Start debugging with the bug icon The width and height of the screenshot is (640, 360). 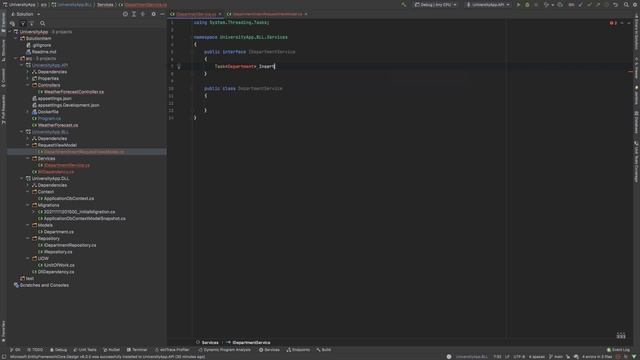[527, 5]
